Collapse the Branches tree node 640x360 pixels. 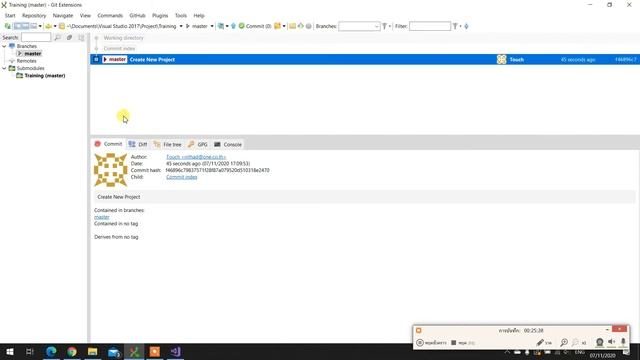coord(4,46)
